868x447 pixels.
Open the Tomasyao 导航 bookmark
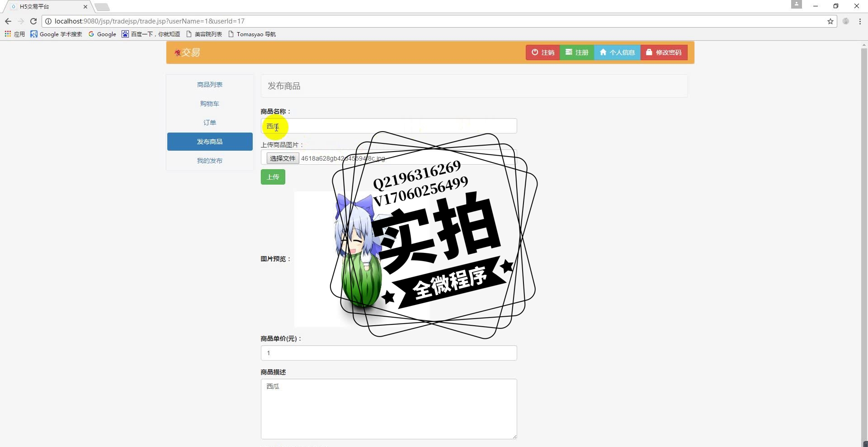click(x=252, y=34)
